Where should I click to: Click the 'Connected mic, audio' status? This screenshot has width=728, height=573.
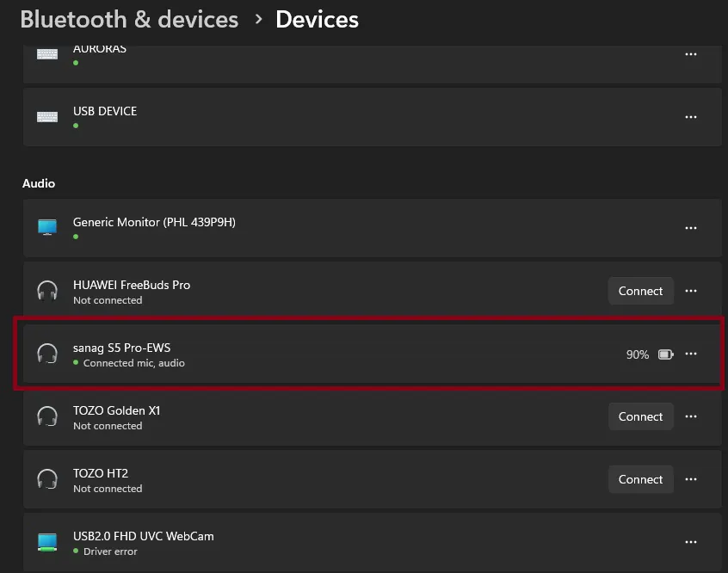click(x=134, y=363)
